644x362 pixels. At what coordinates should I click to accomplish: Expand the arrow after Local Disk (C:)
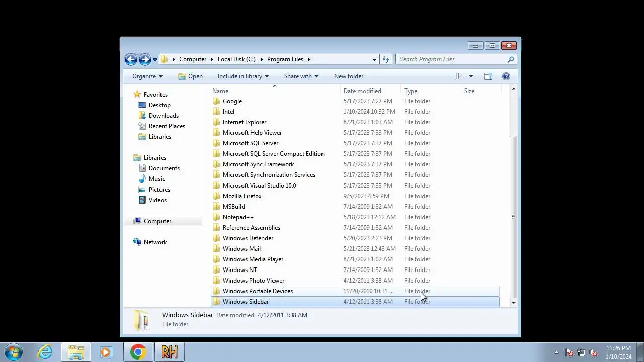point(261,59)
